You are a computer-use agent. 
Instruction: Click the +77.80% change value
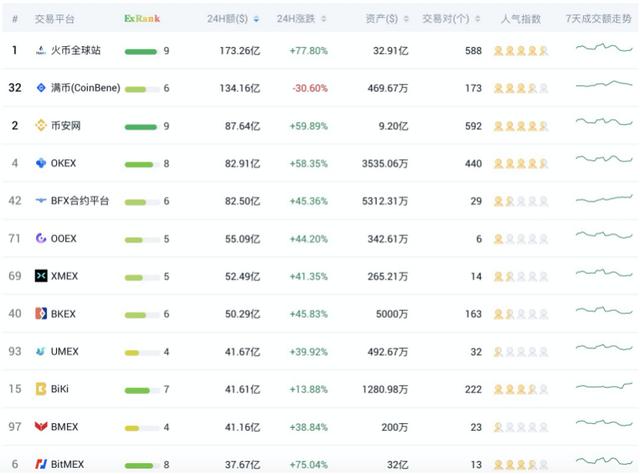(x=309, y=51)
